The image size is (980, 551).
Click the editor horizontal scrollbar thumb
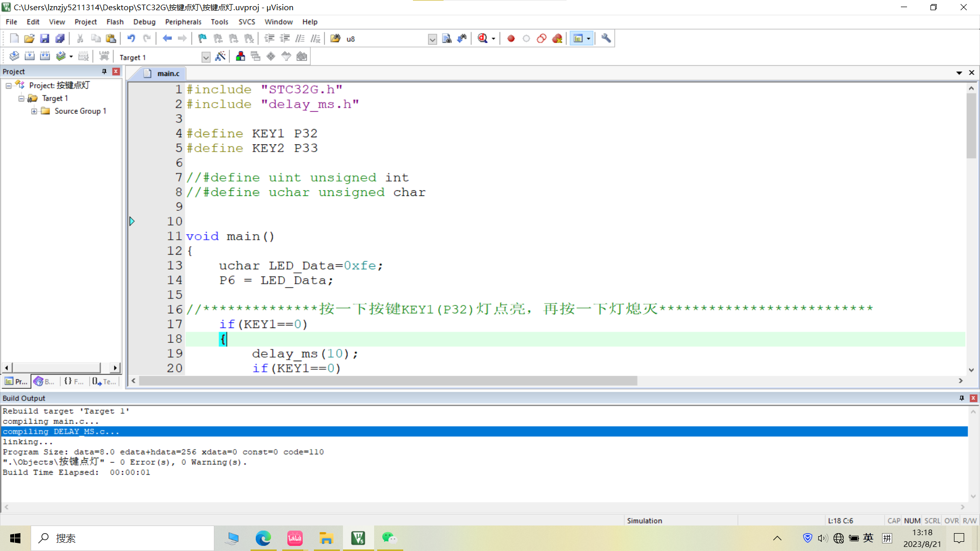point(388,381)
